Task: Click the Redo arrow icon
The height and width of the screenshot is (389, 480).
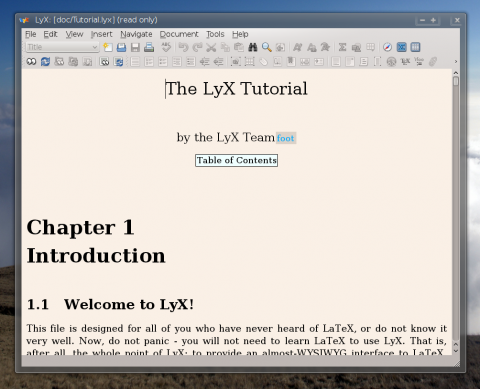Action: click(x=197, y=47)
